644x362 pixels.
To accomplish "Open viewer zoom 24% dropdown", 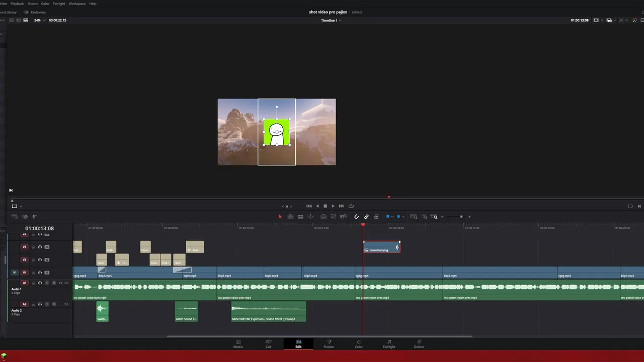I will 40,20.
